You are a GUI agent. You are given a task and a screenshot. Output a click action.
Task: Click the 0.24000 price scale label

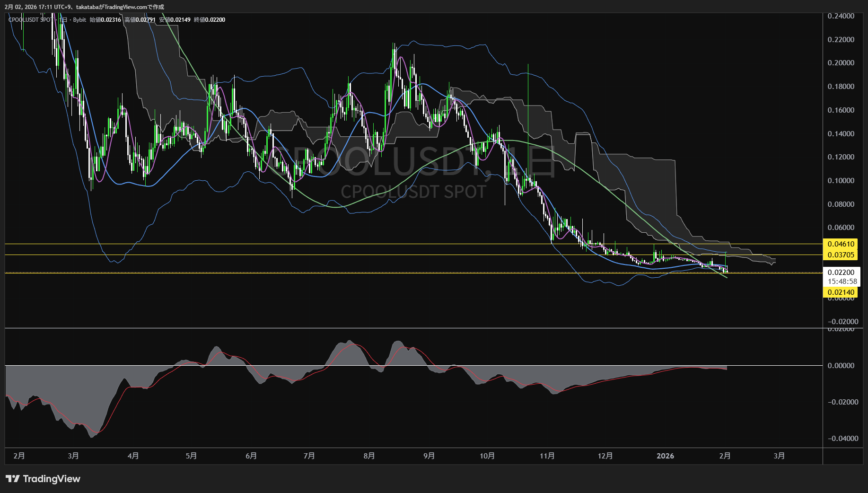point(841,16)
